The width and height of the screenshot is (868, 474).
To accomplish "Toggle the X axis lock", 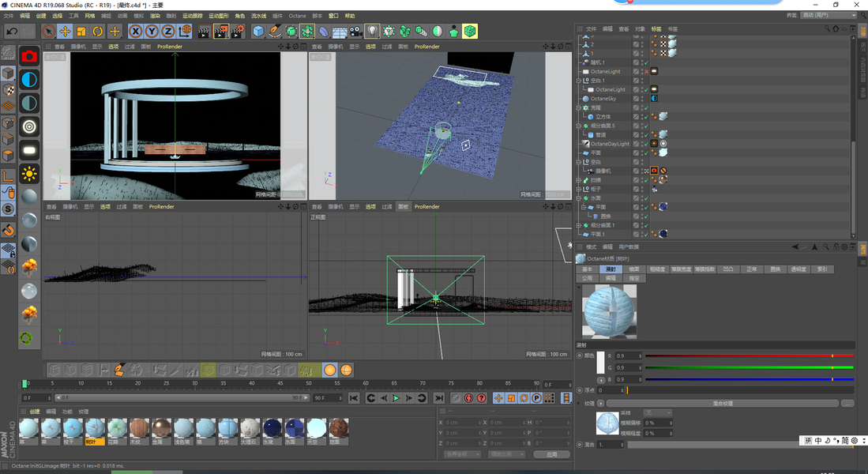I will click(136, 32).
